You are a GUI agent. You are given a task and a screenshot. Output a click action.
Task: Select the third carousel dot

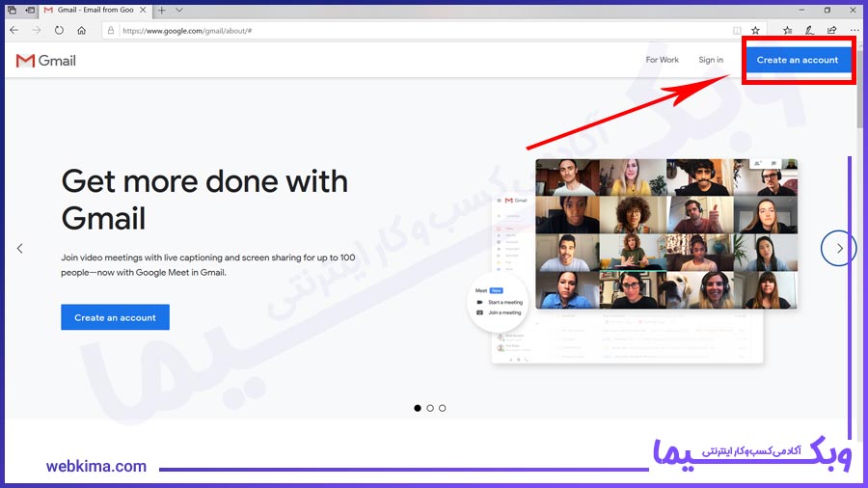click(443, 408)
